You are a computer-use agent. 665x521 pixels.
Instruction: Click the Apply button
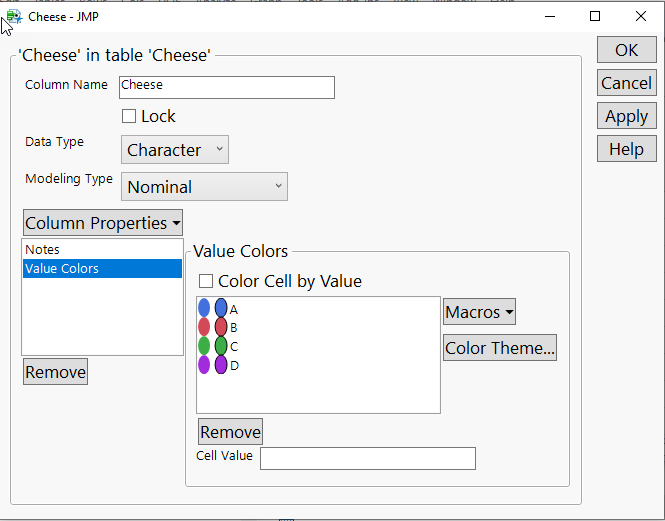coord(626,116)
